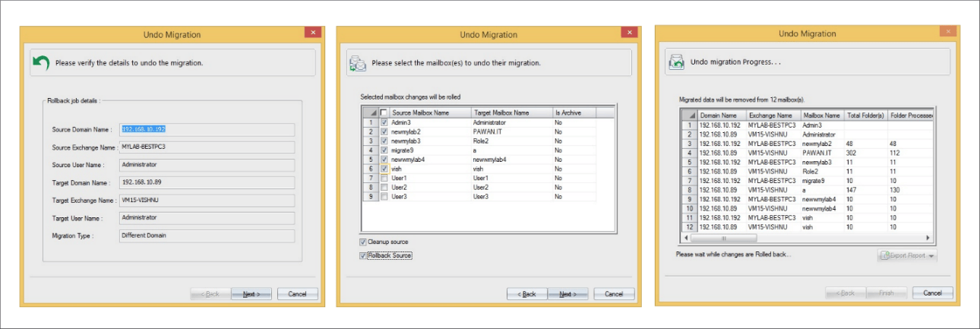The image size is (980, 329).
Task: Uncheck the migrate9 mailbox checkbox
Action: click(x=384, y=150)
